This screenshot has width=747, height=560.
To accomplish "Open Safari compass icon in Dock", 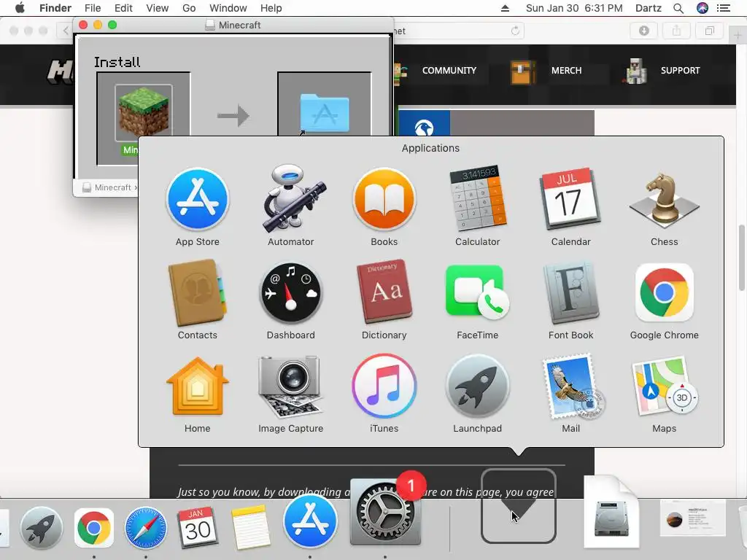I will coord(146,528).
